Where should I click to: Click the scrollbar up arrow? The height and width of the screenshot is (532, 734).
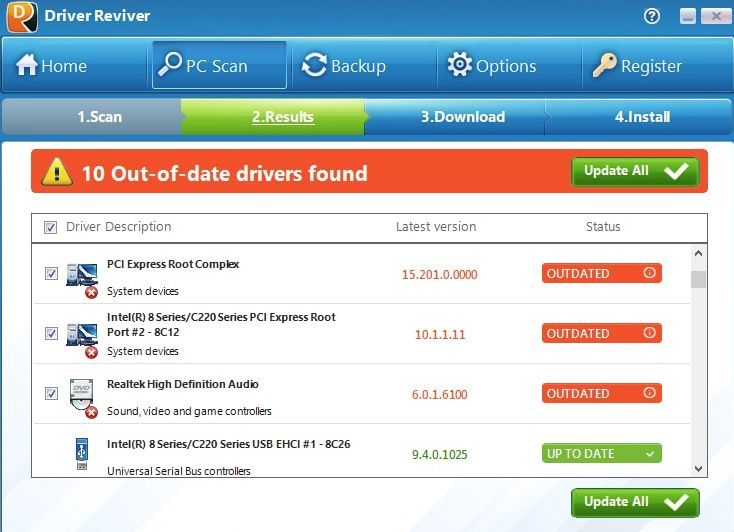click(x=698, y=253)
